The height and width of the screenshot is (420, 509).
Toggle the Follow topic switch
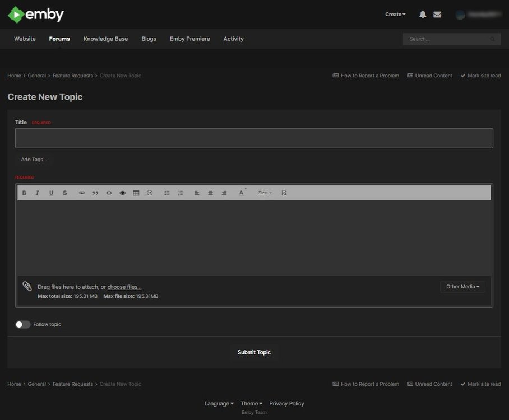point(23,325)
